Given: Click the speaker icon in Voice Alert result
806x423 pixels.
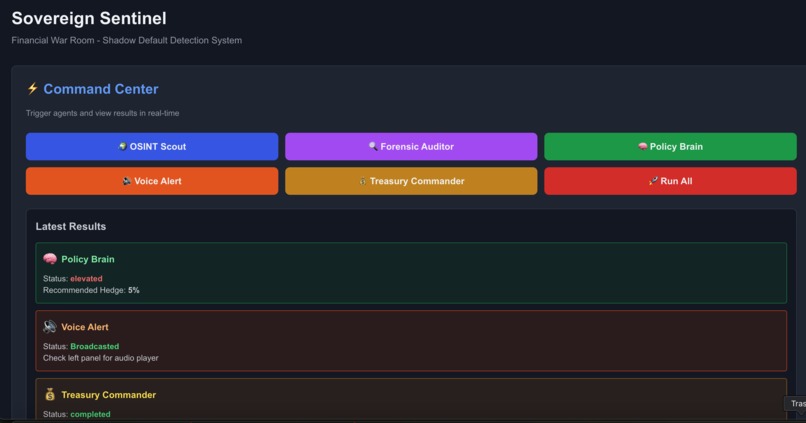Looking at the screenshot, I should (50, 326).
